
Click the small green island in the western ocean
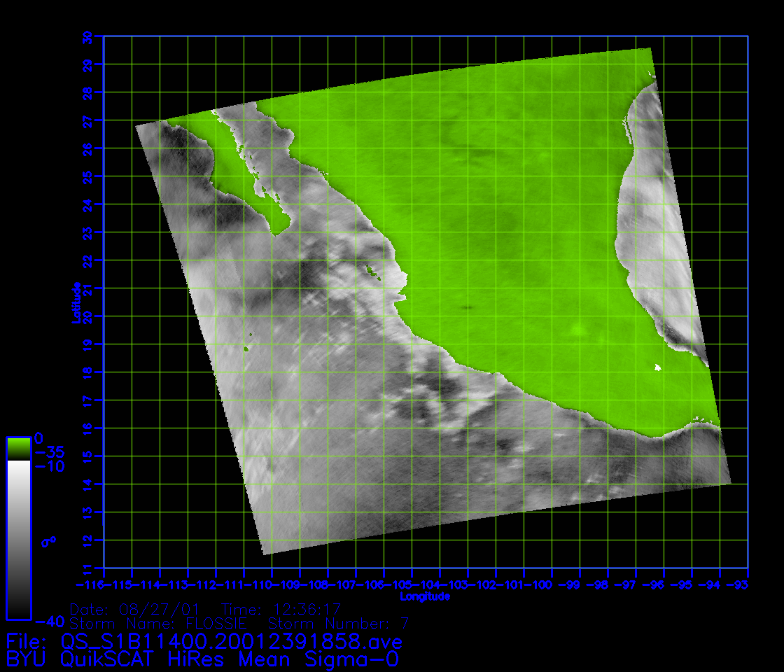[247, 349]
